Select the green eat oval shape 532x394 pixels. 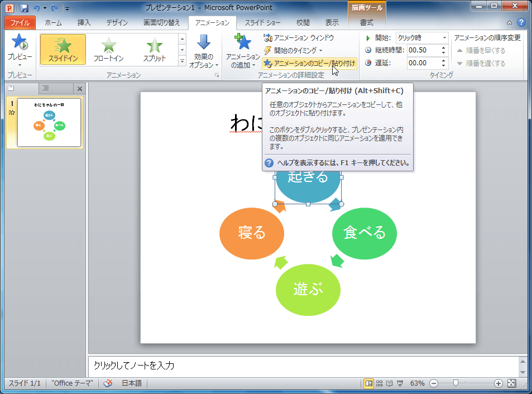365,234
